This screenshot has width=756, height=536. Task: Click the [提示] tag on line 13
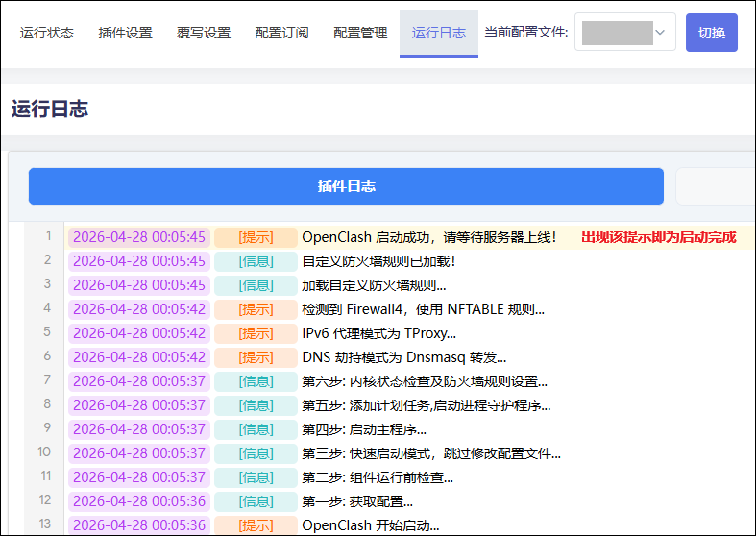pos(256,525)
